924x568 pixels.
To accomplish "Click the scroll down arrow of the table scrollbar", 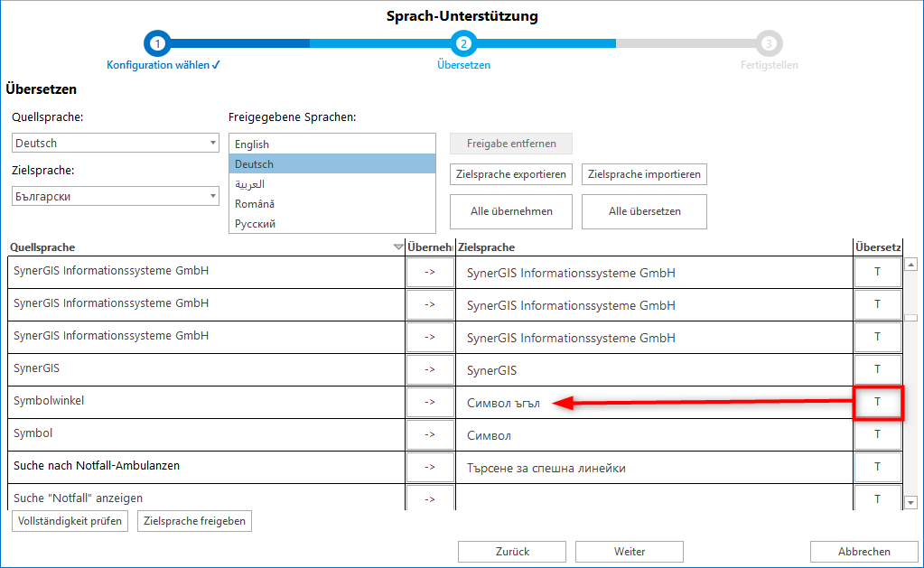I will click(910, 502).
